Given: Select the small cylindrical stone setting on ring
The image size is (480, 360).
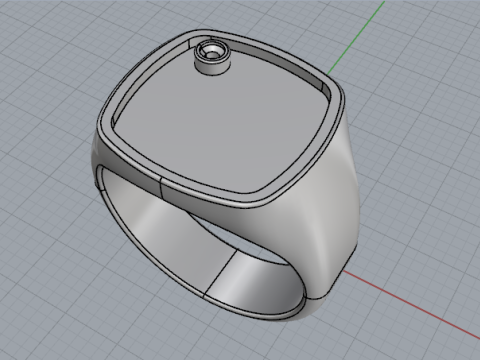Looking at the screenshot, I should 212,57.
